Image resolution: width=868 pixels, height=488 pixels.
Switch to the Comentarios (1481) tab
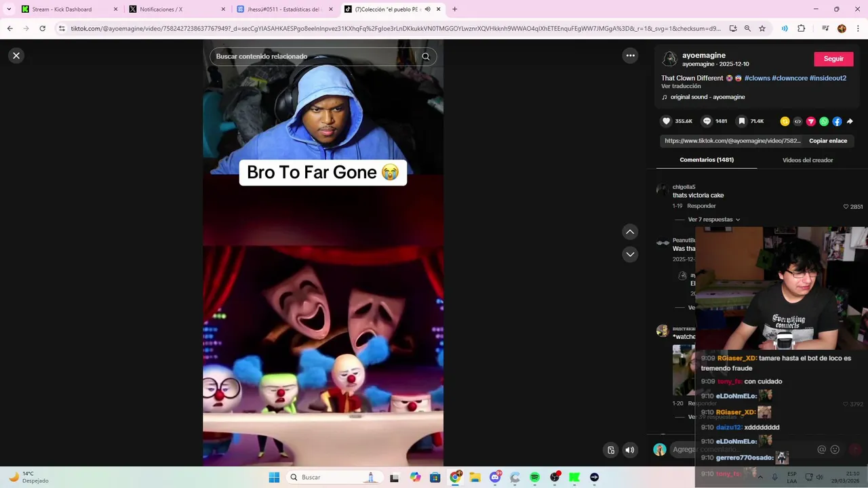(707, 160)
